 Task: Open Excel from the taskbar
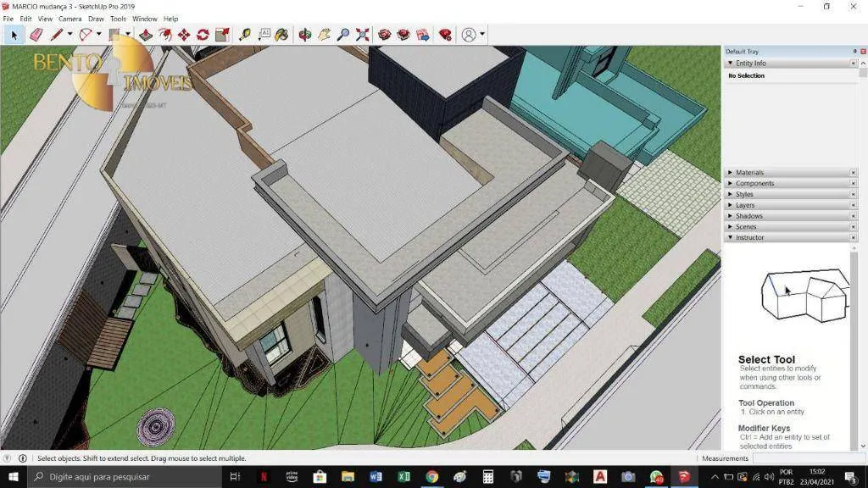click(404, 477)
